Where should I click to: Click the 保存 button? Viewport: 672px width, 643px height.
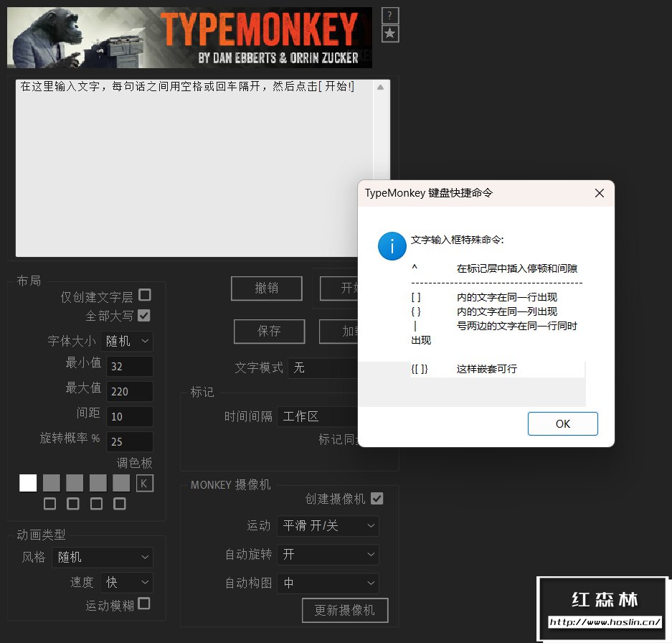(269, 331)
